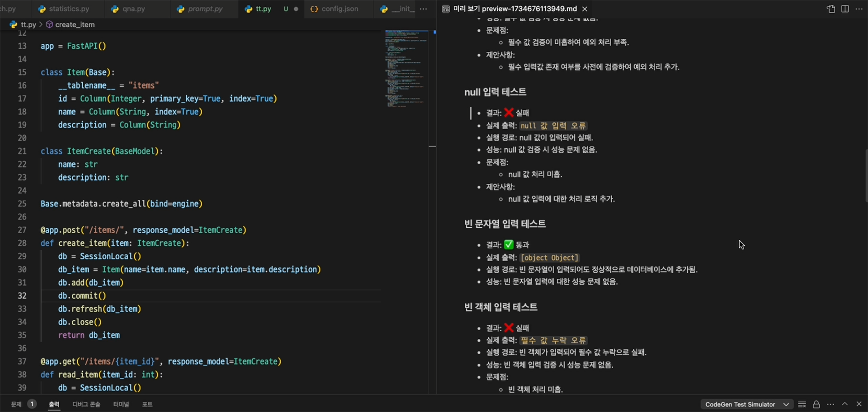The image size is (868, 412).
Task: Place cursor on the 'db.commit()' line
Action: point(82,295)
